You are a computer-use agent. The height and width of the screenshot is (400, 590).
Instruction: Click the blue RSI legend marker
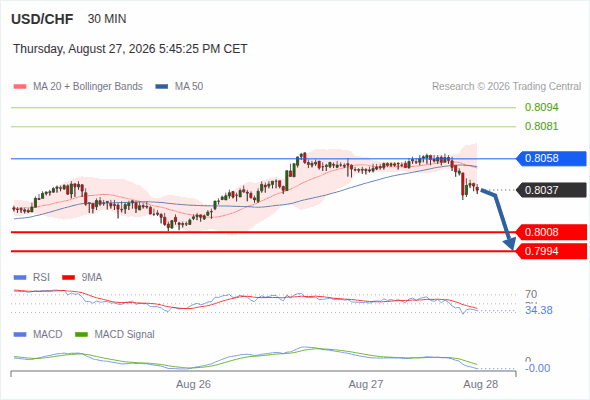click(x=20, y=278)
